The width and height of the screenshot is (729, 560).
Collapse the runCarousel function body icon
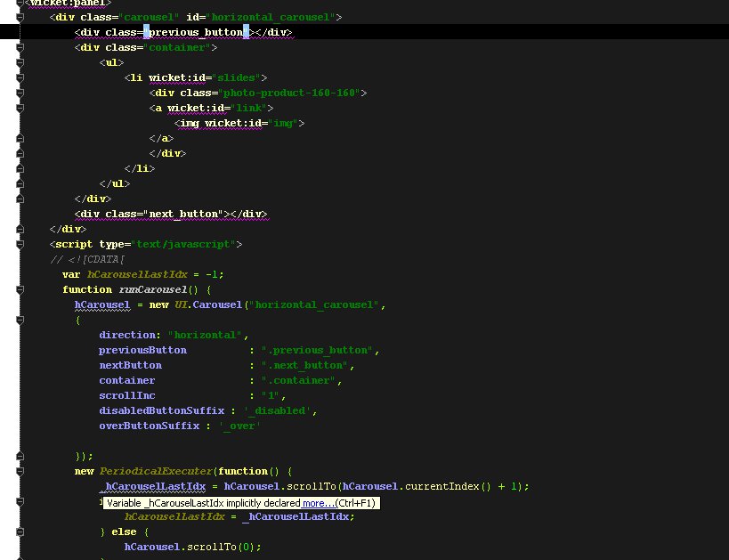[x=18, y=289]
